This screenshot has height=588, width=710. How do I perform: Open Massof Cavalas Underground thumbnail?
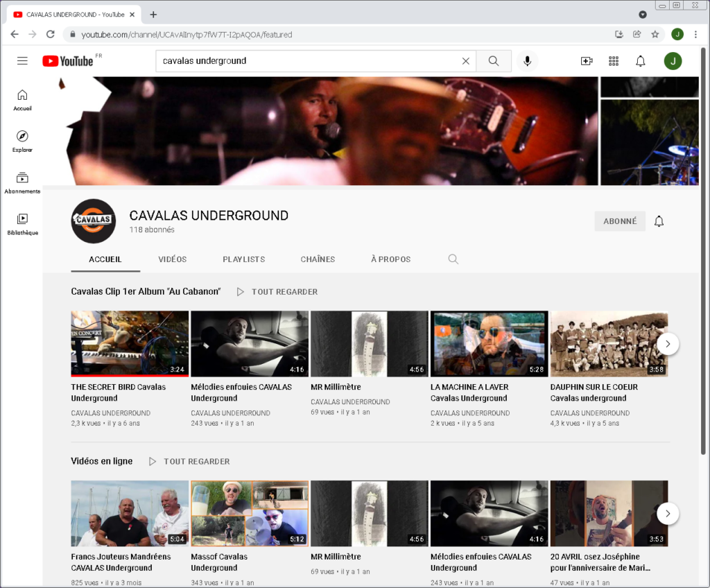[250, 513]
